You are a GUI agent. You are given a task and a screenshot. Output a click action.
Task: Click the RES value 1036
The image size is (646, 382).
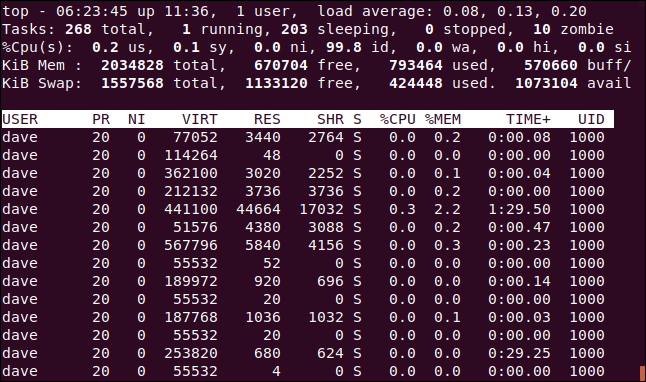[263, 317]
